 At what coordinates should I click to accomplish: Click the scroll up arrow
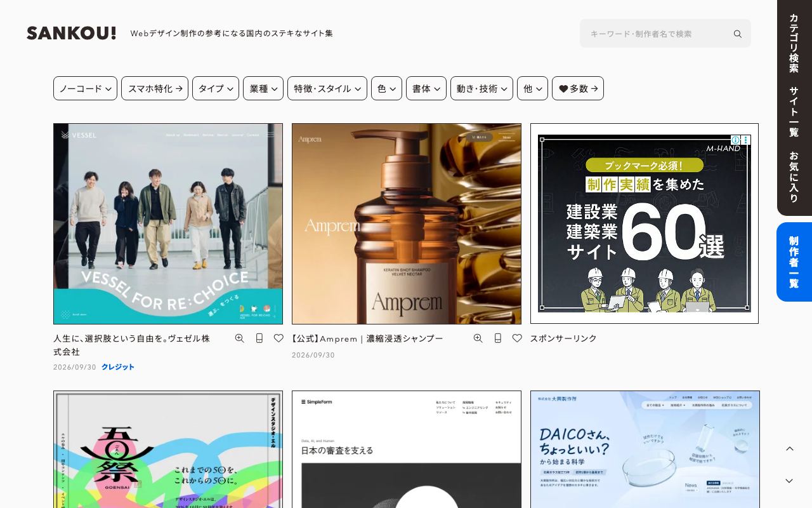[x=790, y=449]
